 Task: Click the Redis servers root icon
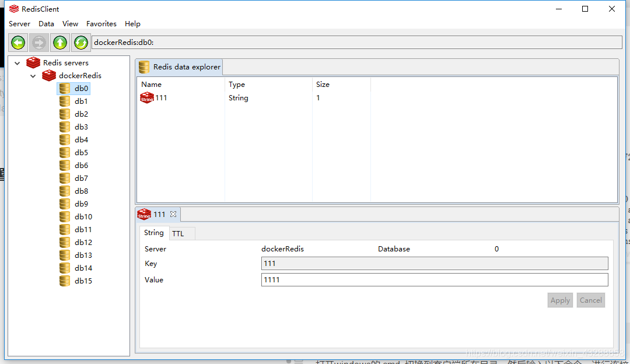(x=33, y=62)
